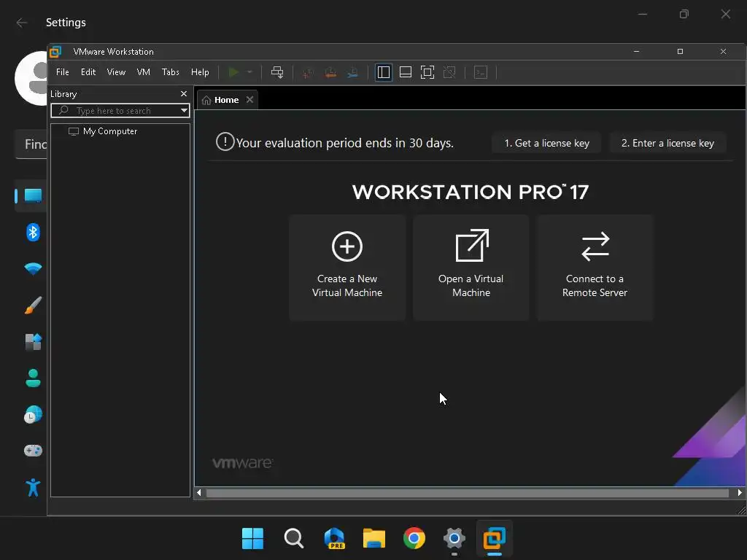Select My Computer in the library
The height and width of the screenshot is (560, 747).
point(110,131)
